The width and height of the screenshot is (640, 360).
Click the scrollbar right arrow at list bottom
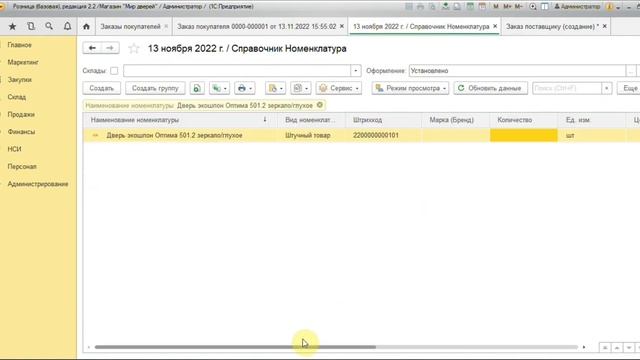point(584,347)
